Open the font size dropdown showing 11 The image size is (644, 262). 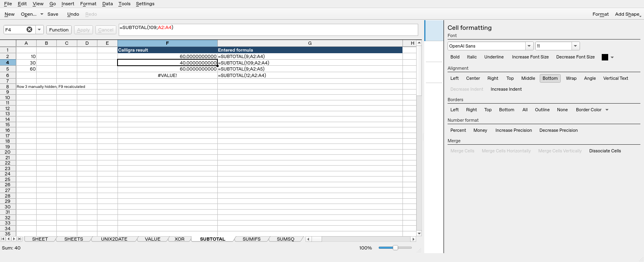576,46
